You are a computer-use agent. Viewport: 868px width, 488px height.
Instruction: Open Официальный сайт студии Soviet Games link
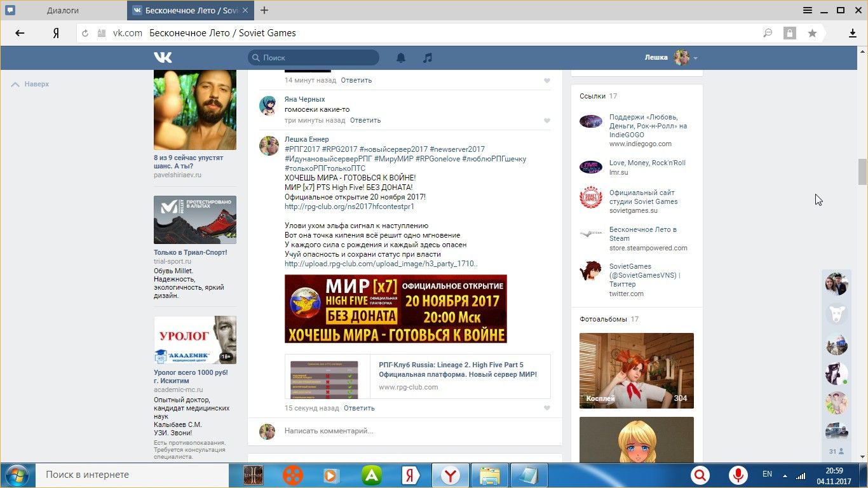(x=644, y=197)
